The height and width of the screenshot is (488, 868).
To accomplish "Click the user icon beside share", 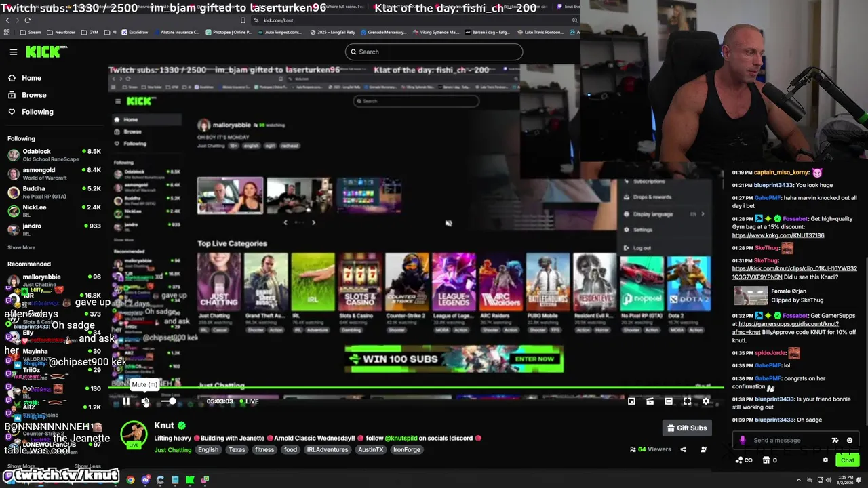I will point(703,449).
